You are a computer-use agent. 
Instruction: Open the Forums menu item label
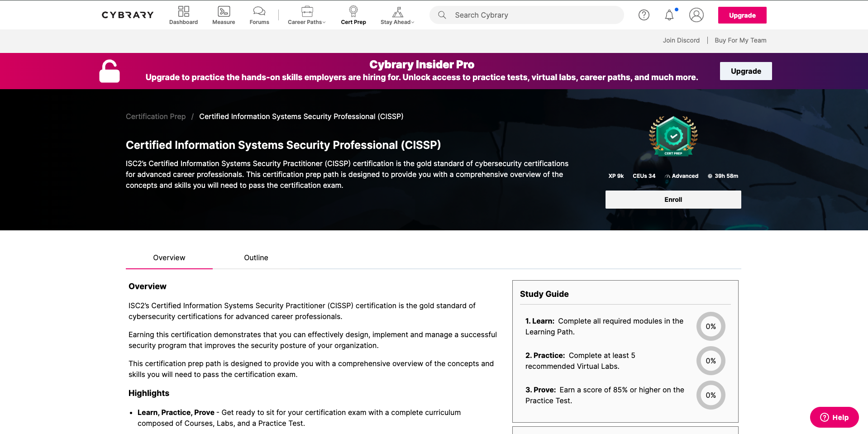[x=259, y=22]
